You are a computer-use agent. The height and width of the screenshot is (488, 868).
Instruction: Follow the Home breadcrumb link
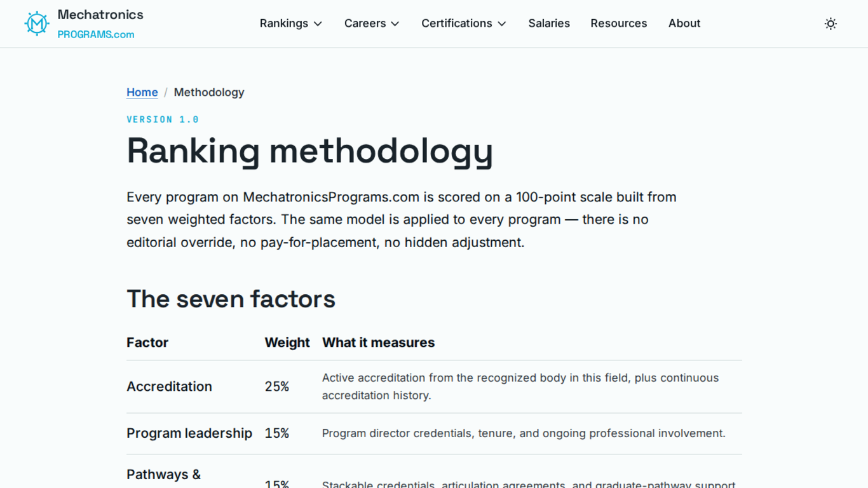tap(142, 92)
